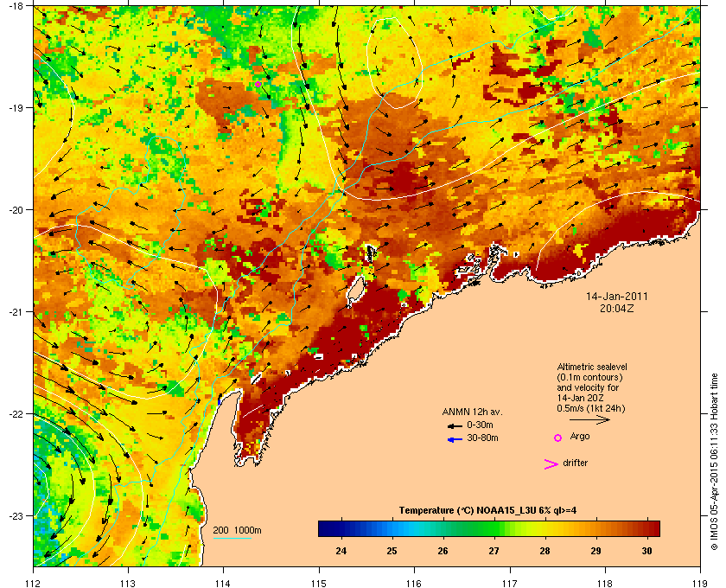Click the 0.5m/s velocity scale arrow
The image size is (726, 588).
(589, 419)
